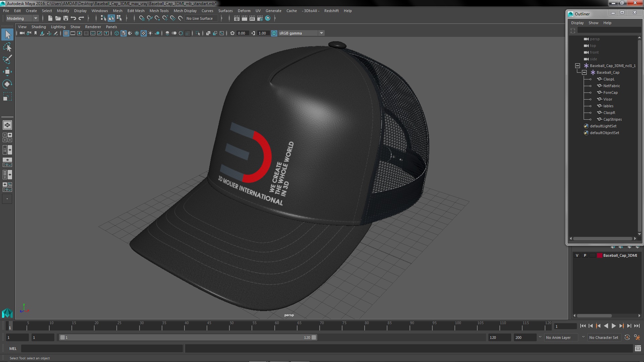The image size is (644, 362).
Task: Toggle resolution gate display
Action: point(79,33)
